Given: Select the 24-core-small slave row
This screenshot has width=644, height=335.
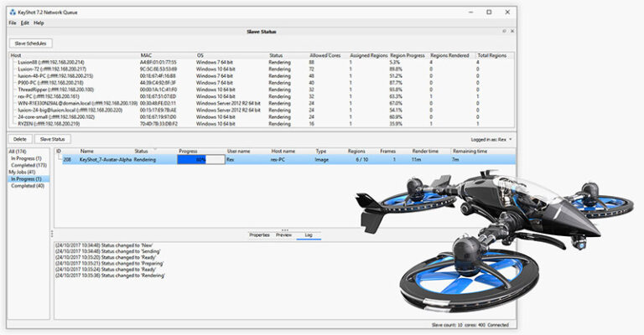Looking at the screenshot, I should coord(262,117).
